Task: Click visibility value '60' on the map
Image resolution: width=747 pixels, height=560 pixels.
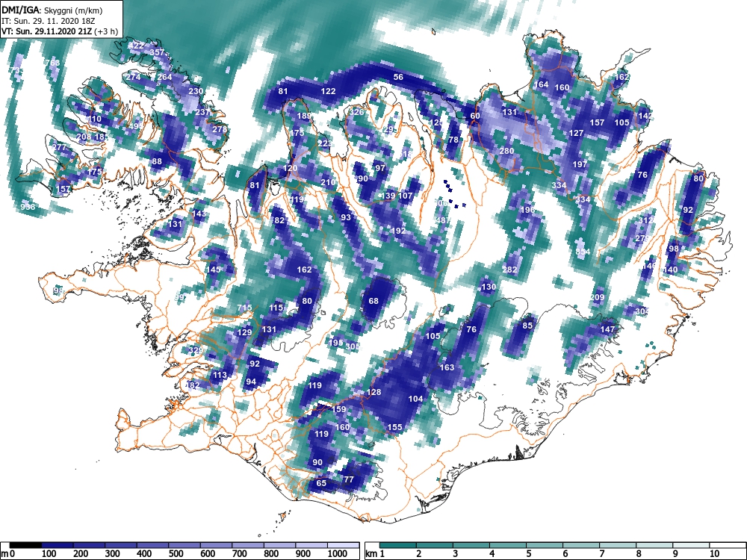Action: tap(475, 116)
